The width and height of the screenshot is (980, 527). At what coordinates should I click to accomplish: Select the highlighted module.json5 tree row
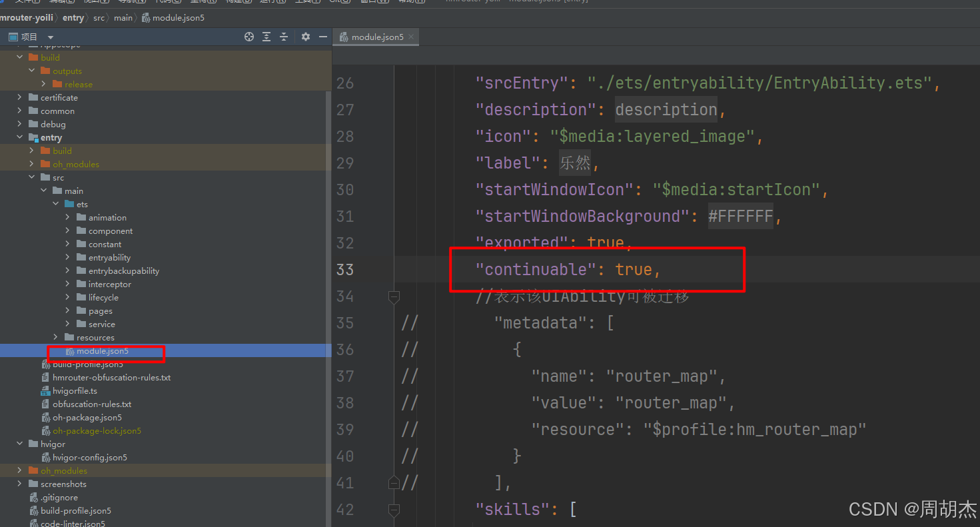coord(165,350)
